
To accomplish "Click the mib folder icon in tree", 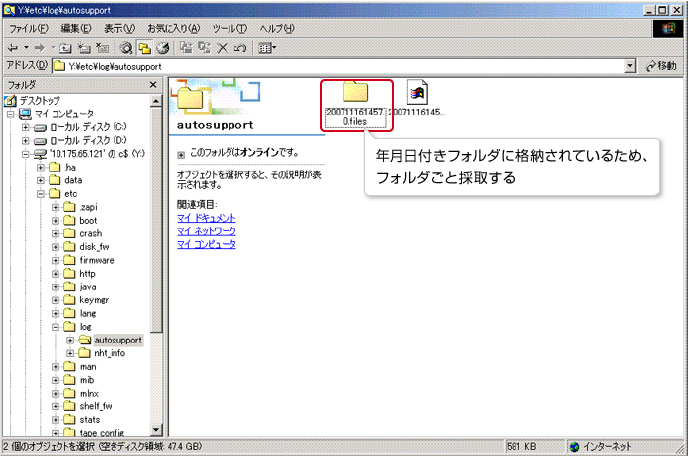I will coord(69,380).
